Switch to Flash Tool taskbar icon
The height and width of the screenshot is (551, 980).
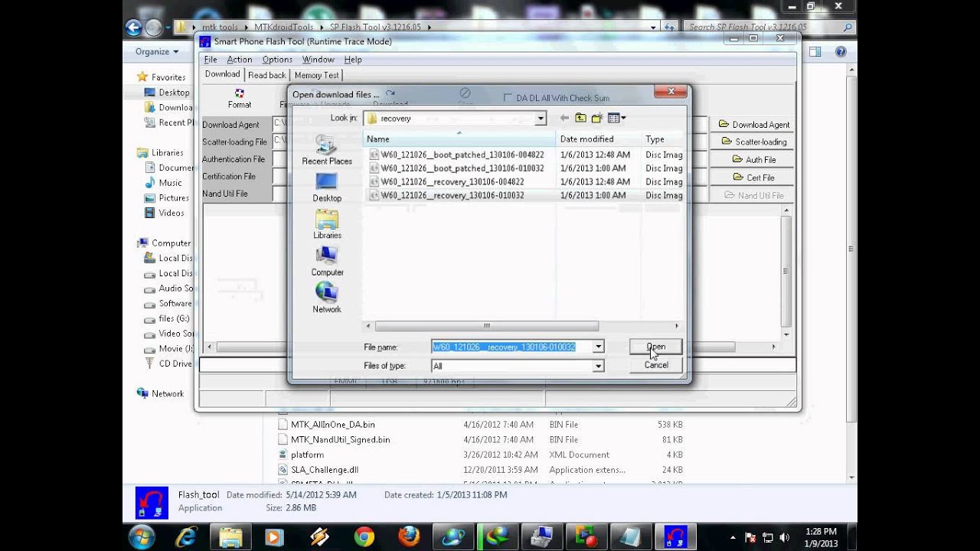(675, 537)
